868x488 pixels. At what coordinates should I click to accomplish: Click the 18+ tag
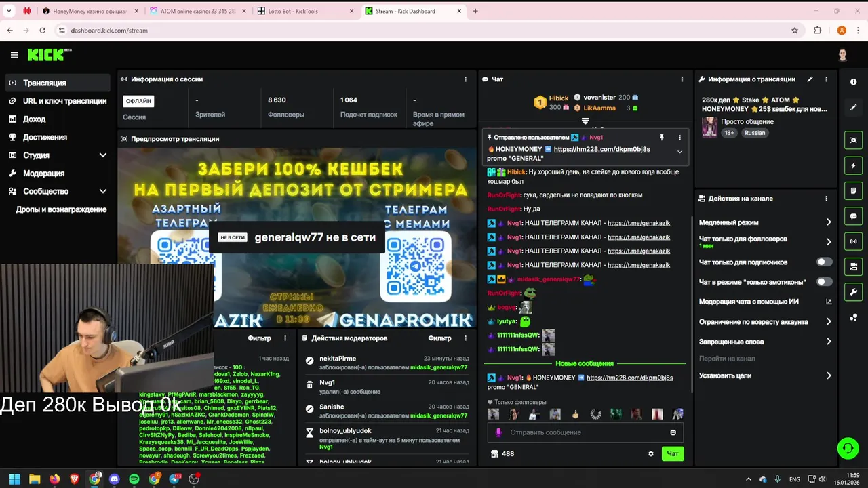coord(730,133)
